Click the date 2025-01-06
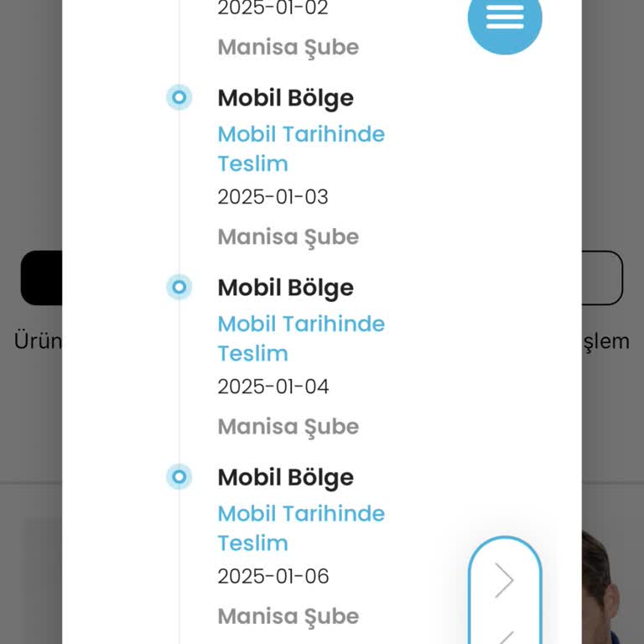 click(273, 576)
